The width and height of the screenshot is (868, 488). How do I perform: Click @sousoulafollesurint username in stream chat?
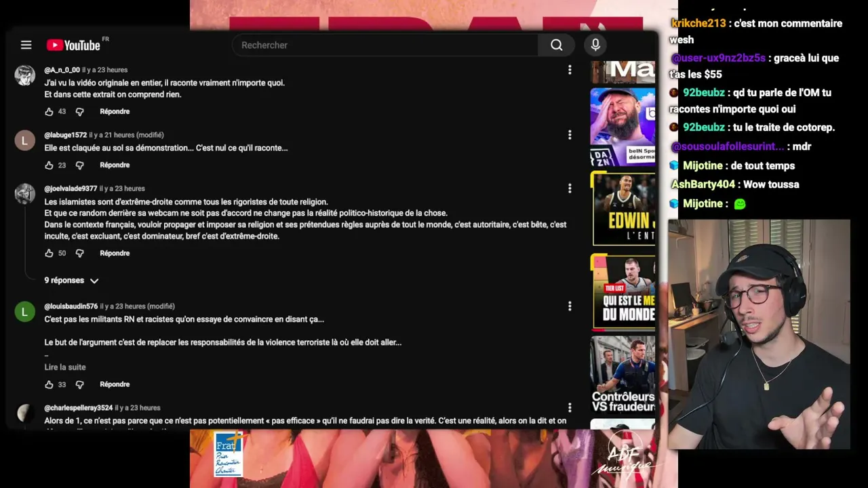point(728,146)
